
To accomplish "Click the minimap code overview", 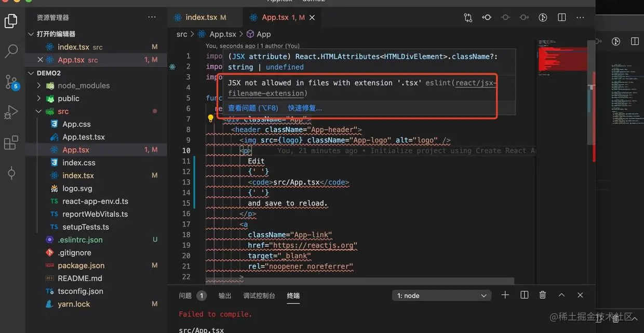I will click(562, 57).
